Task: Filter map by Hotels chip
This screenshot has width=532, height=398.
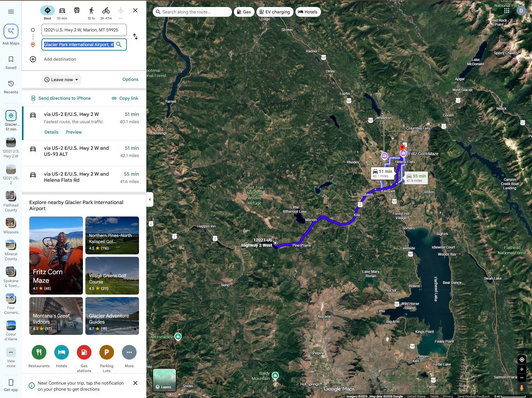Action: (308, 12)
